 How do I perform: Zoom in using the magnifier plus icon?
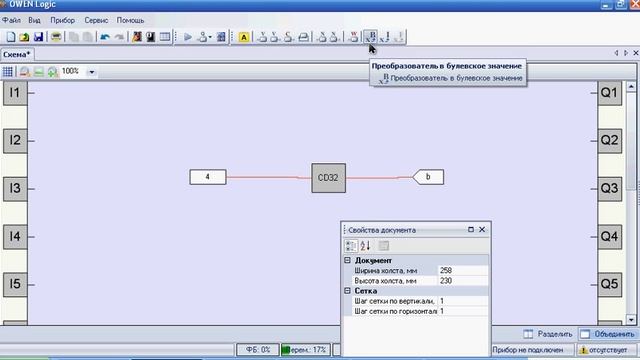click(52, 72)
